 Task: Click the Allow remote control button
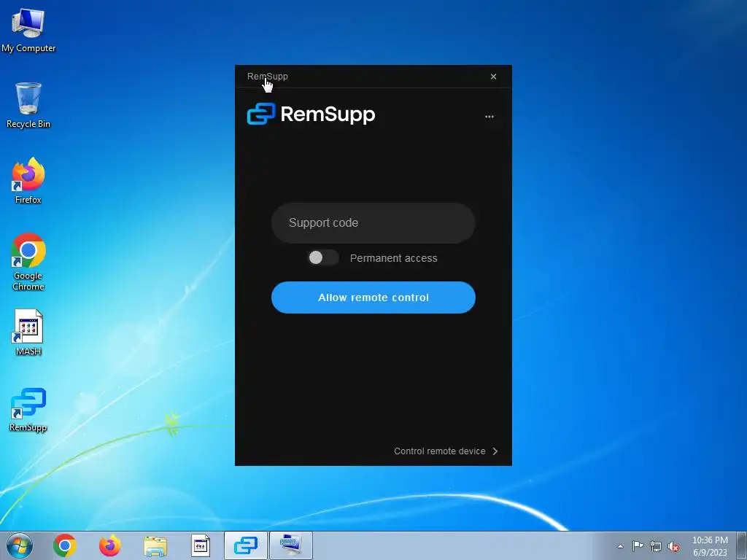pyautogui.click(x=373, y=297)
